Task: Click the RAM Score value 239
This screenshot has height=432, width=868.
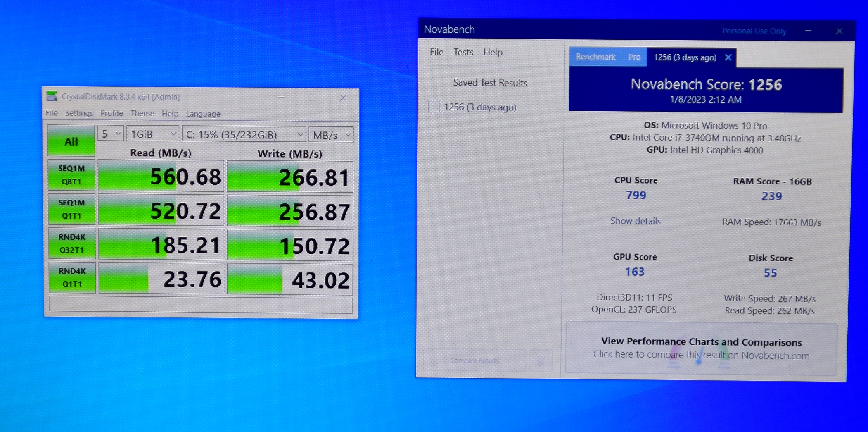Action: [772, 196]
